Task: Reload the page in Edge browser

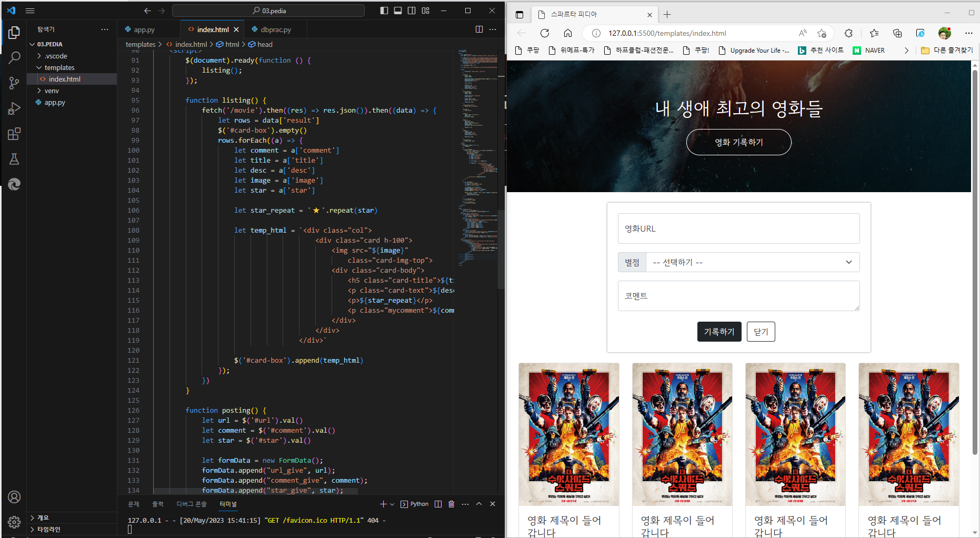Action: pos(545,33)
